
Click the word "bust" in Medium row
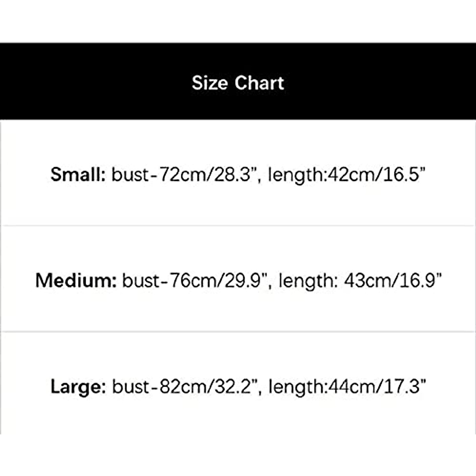[141, 280]
